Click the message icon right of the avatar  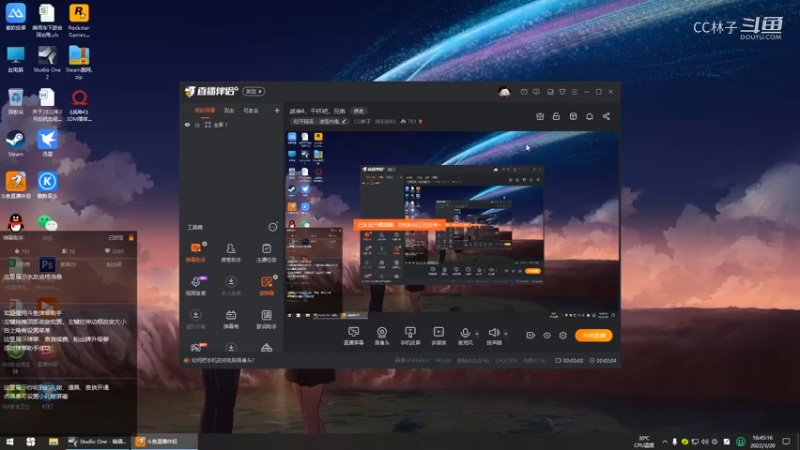(524, 92)
